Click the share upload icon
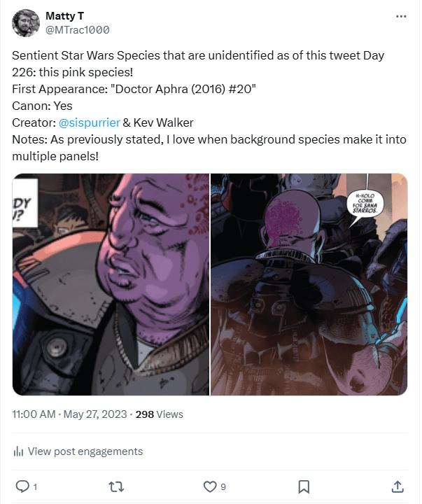 tap(397, 486)
